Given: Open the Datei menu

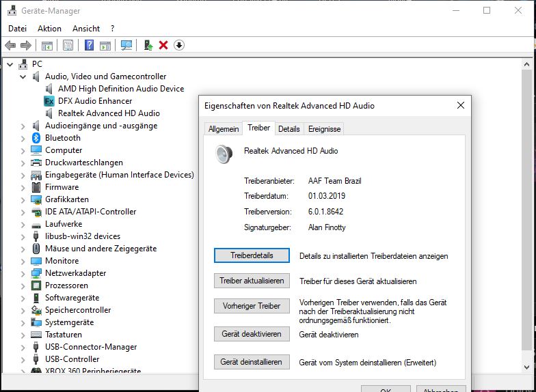Looking at the screenshot, I should (18, 29).
